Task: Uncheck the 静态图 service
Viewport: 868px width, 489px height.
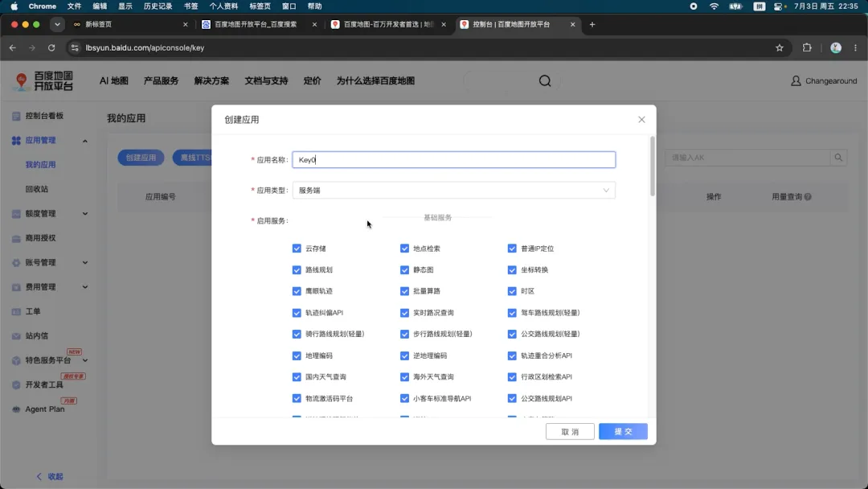Action: pyautogui.click(x=404, y=269)
